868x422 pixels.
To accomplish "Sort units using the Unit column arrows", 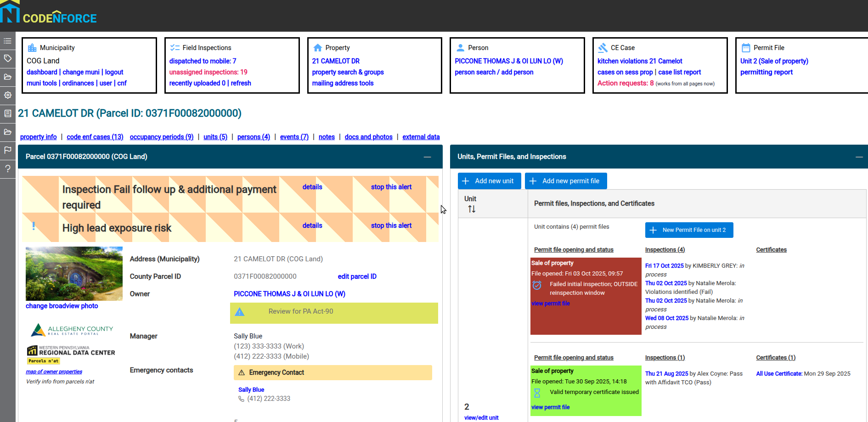I will (472, 209).
